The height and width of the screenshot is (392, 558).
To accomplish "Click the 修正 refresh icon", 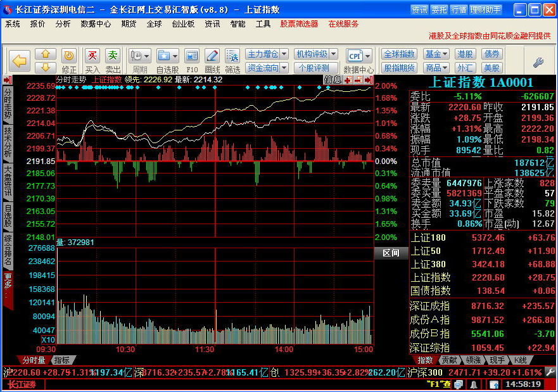I will [x=68, y=56].
